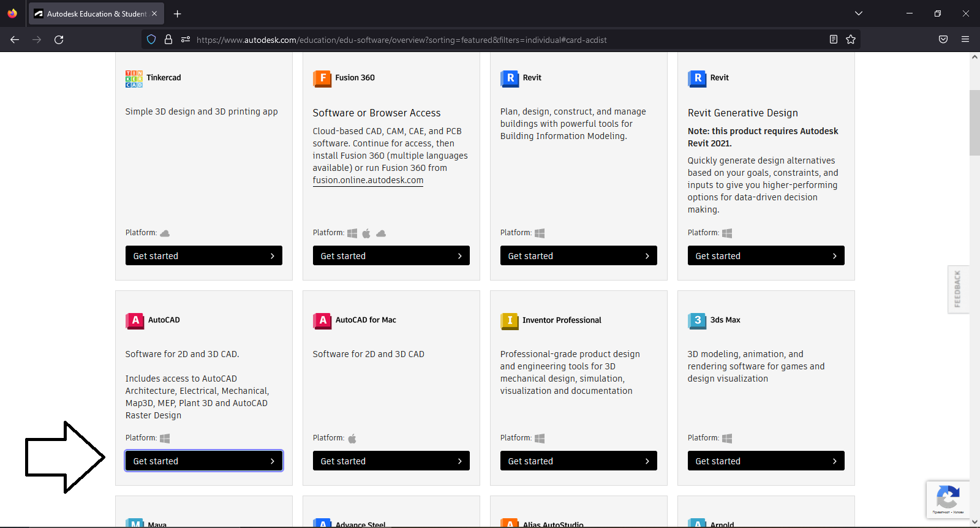980x528 pixels.
Task: Click the Windows platform icon on AutoCAD card
Action: click(165, 439)
